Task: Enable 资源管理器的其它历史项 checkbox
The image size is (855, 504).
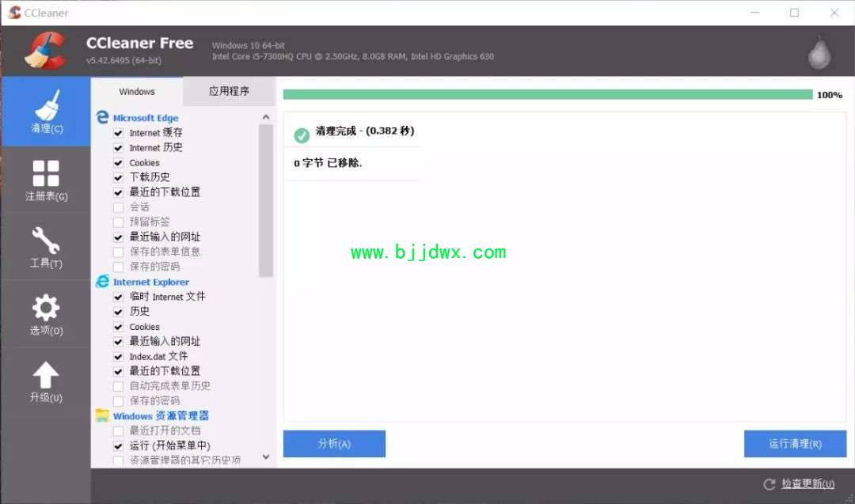Action: click(118, 461)
